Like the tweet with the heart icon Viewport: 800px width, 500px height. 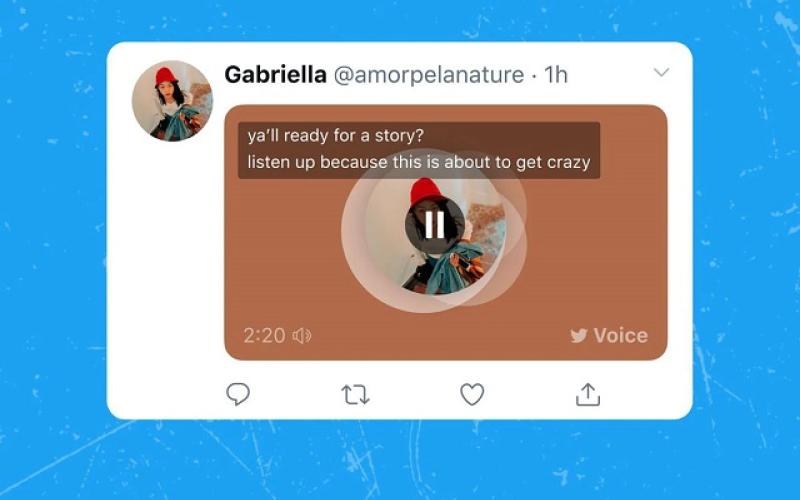tap(472, 394)
